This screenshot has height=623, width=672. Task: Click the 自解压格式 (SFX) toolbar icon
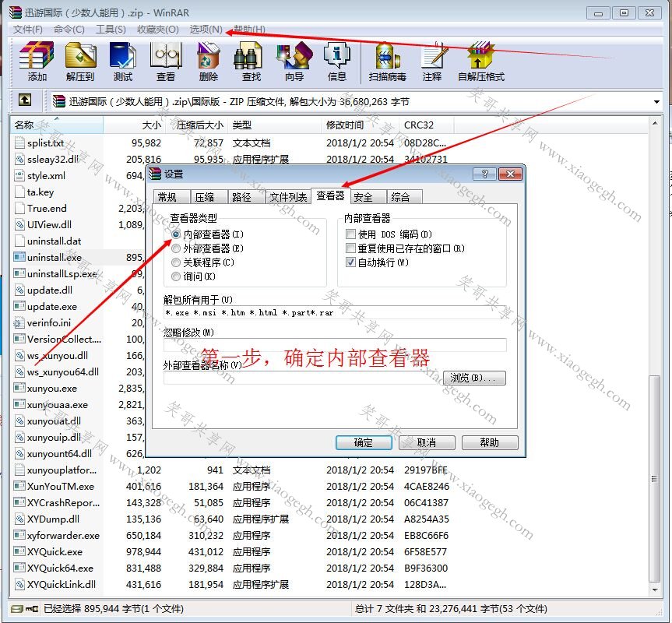[481, 55]
